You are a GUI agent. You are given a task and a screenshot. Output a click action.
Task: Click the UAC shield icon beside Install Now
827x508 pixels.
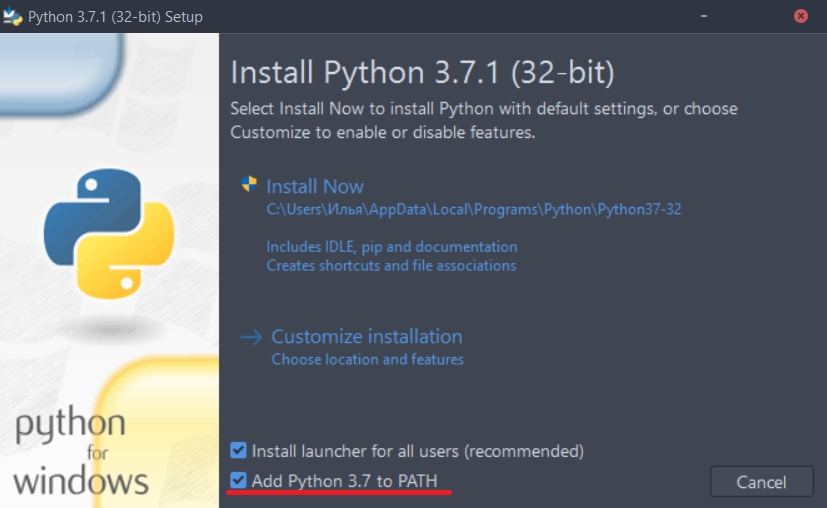pos(248,185)
